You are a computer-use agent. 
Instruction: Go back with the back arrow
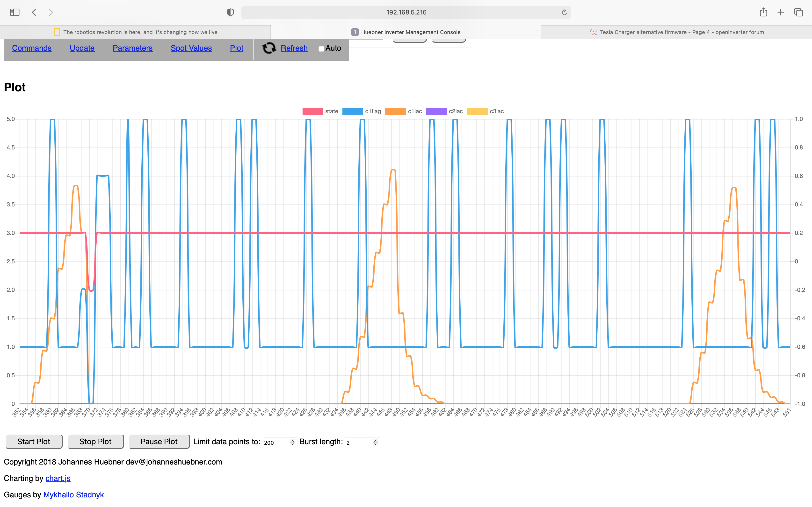(x=34, y=12)
